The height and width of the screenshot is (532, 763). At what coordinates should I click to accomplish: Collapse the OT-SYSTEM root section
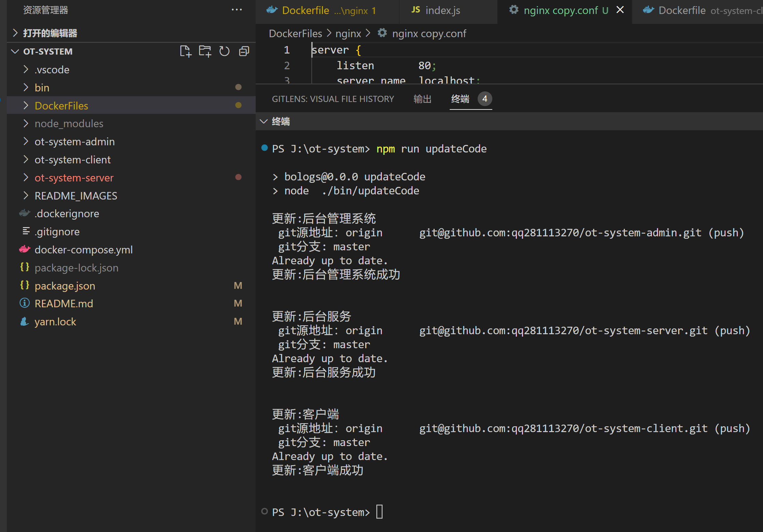pyautogui.click(x=15, y=51)
